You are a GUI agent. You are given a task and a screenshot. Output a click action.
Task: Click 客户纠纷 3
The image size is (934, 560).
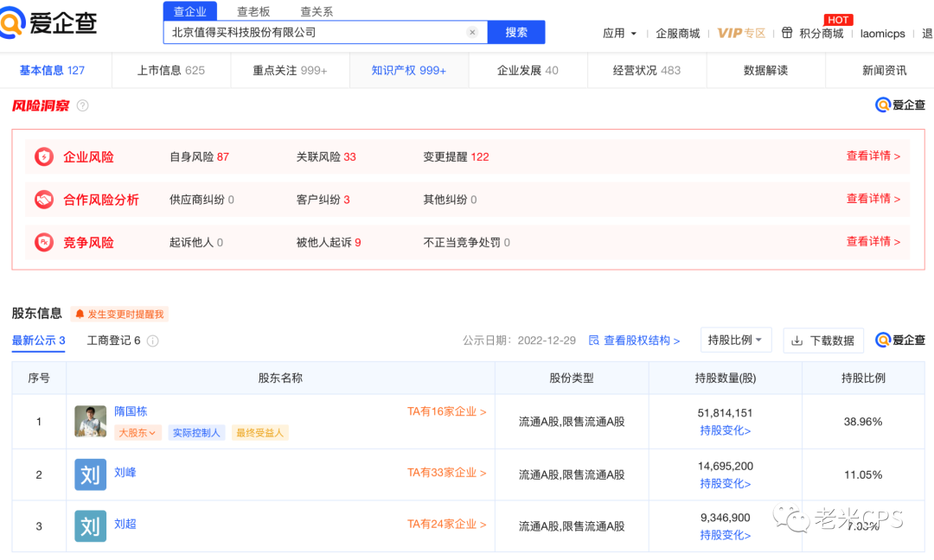(323, 200)
